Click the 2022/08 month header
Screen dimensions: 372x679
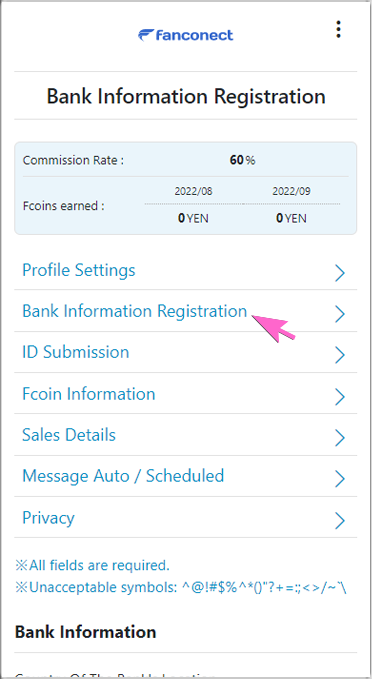(194, 191)
